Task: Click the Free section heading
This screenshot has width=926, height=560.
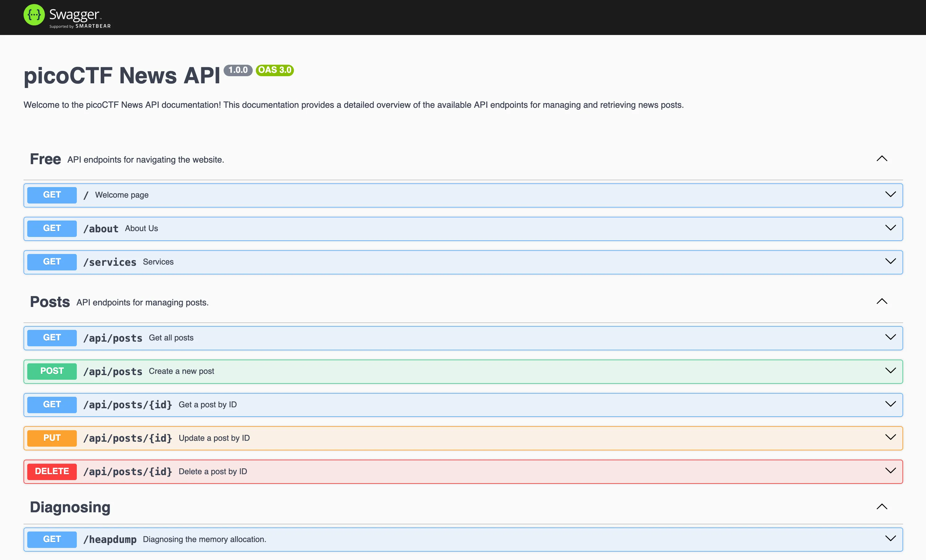Action: coord(46,159)
